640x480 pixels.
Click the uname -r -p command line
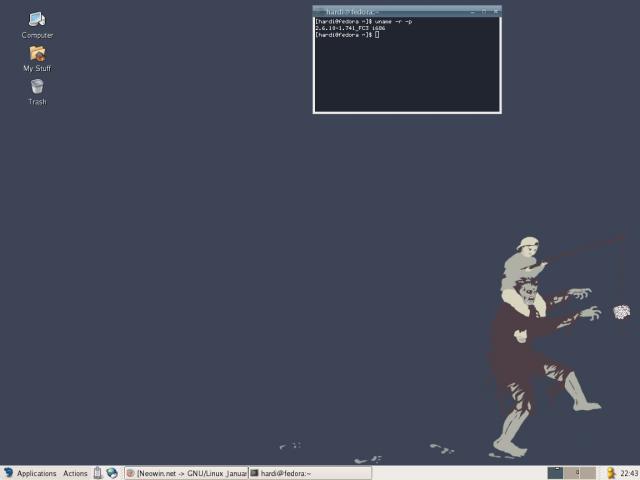pos(363,21)
